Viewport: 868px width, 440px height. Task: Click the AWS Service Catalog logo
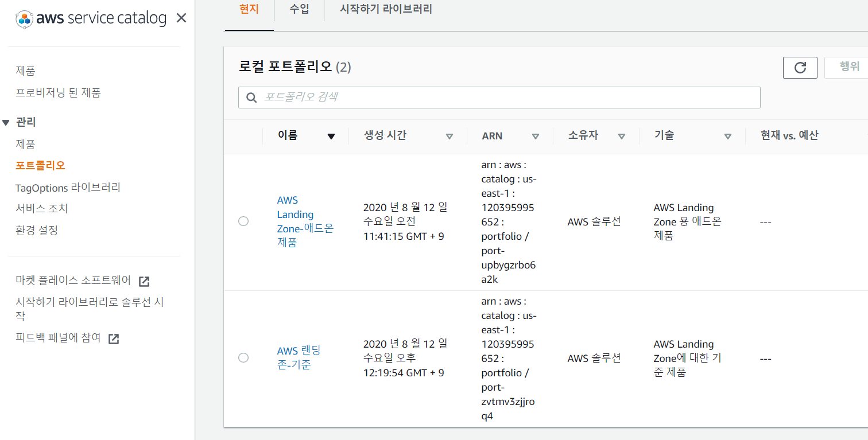91,18
